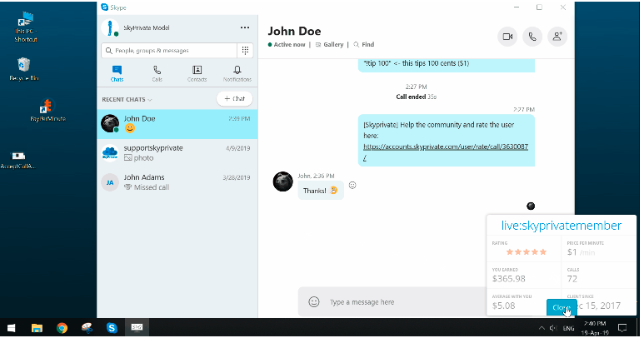Open the Paint palette taskbar icon
The image size is (644, 338).
(87, 328)
